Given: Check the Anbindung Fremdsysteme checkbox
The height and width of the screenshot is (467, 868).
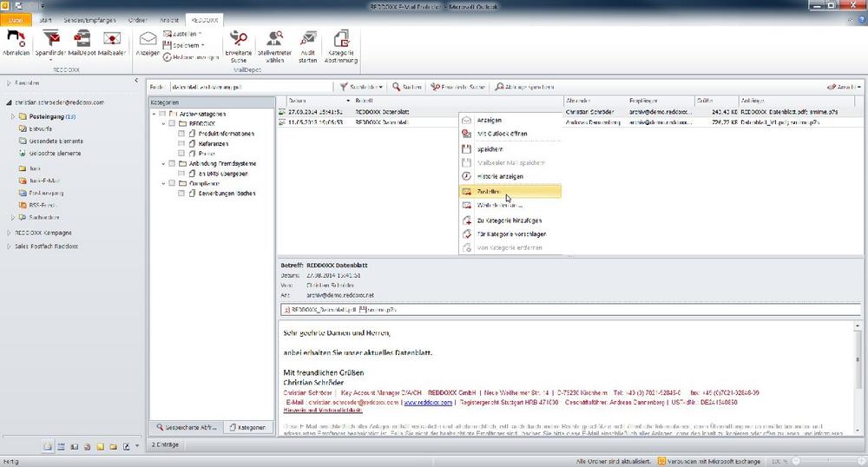Looking at the screenshot, I should (172, 164).
